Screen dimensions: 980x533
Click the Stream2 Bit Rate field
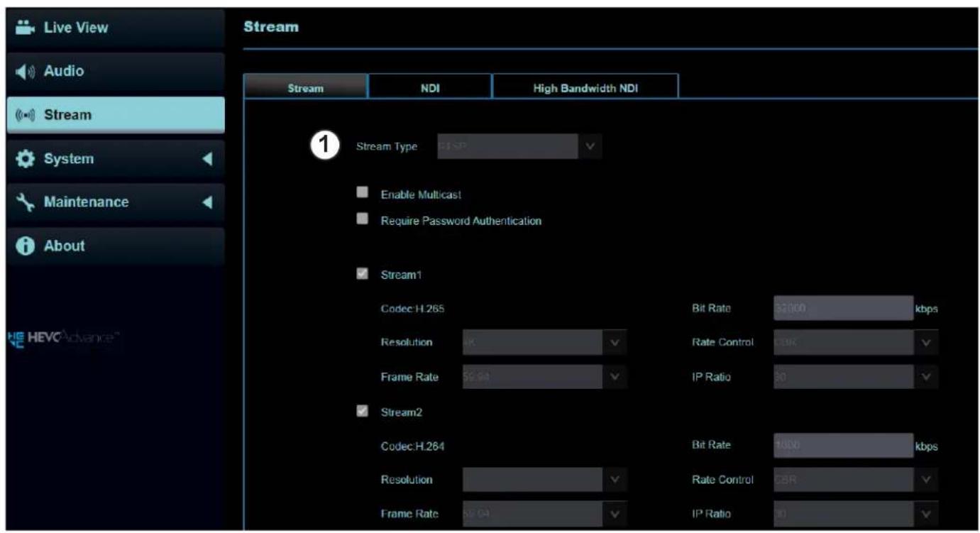tap(844, 446)
